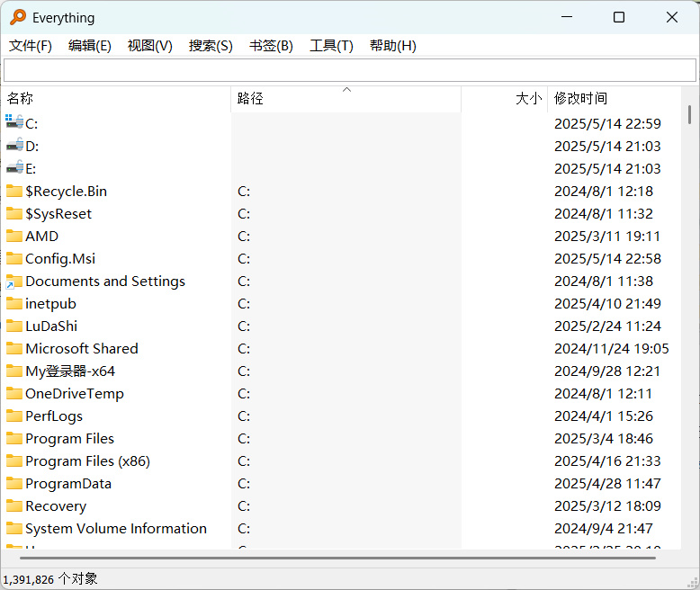Select the D: drive icon

coord(14,145)
